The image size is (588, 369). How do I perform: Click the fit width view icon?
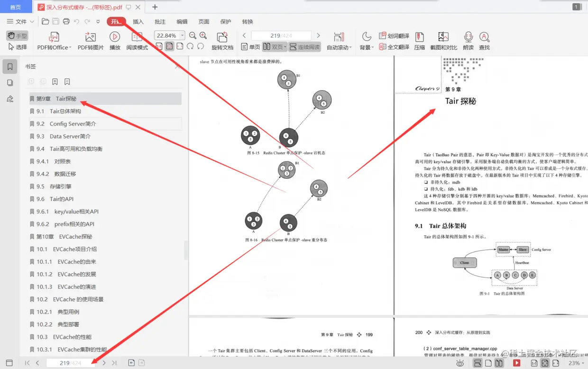click(180, 46)
